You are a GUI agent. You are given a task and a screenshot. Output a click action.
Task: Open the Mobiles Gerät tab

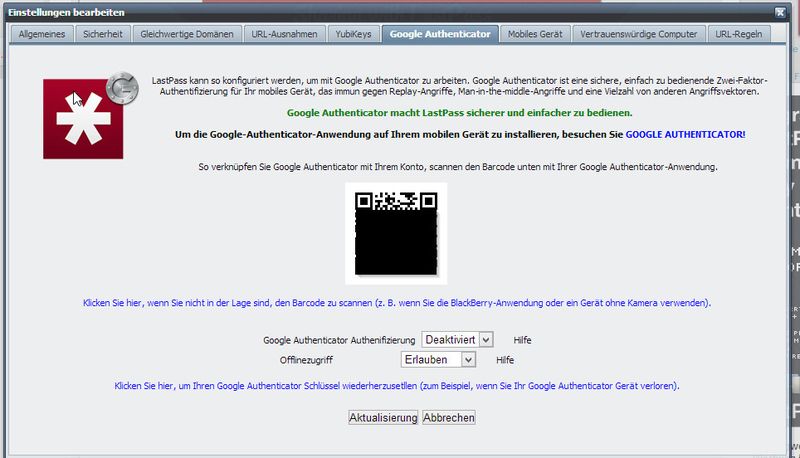click(535, 34)
